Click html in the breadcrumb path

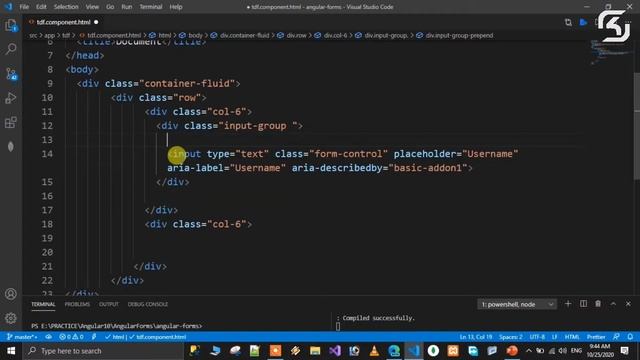[164, 36]
